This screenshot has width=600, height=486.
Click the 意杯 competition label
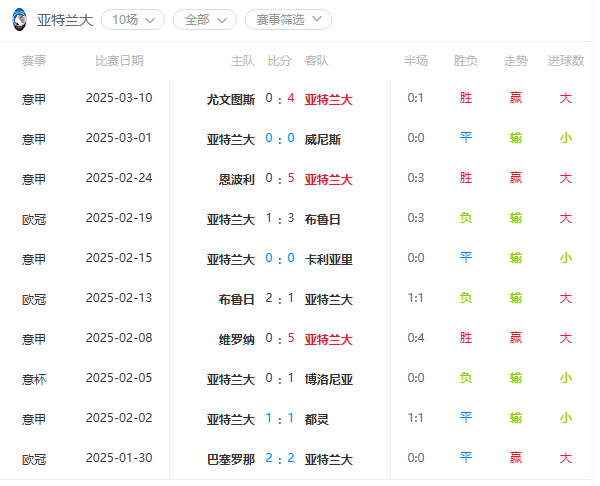[34, 379]
